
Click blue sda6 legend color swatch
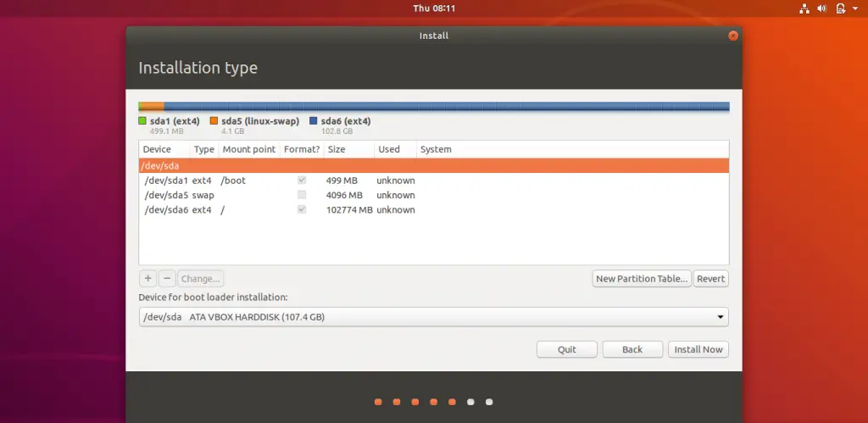tap(314, 120)
